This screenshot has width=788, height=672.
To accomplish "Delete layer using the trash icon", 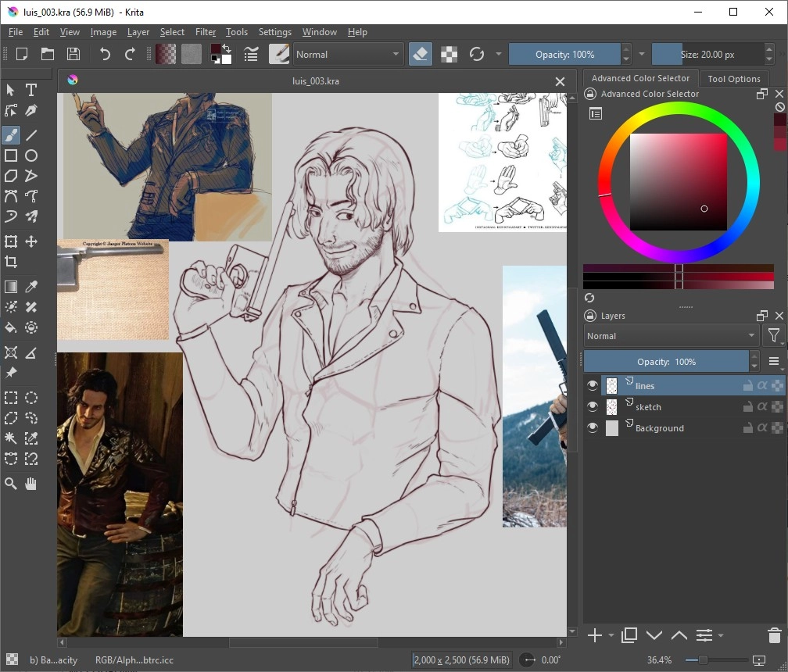I will click(x=774, y=635).
